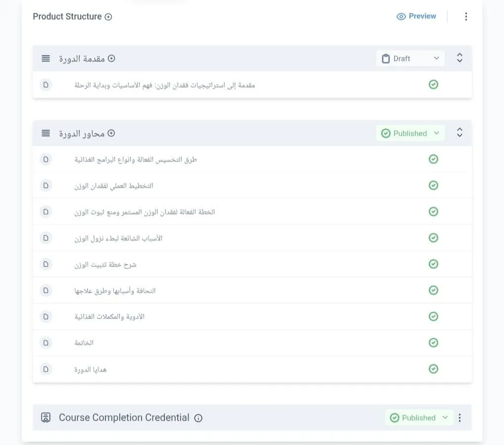The height and width of the screenshot is (445, 504).
Task: Collapse the محاور الدورة section using arrows
Action: tap(459, 133)
